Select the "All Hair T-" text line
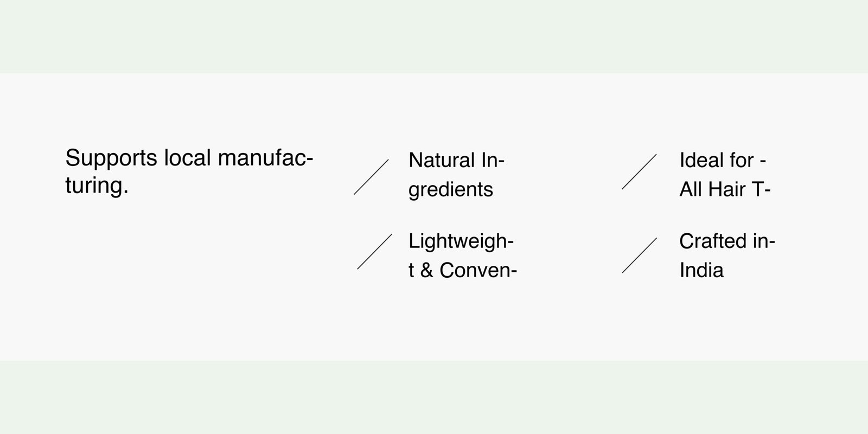The width and height of the screenshot is (868, 434). click(x=725, y=190)
